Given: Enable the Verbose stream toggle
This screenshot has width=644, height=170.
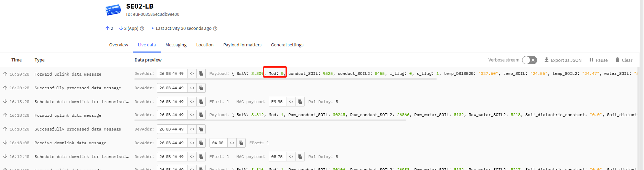Looking at the screenshot, I should tap(529, 60).
